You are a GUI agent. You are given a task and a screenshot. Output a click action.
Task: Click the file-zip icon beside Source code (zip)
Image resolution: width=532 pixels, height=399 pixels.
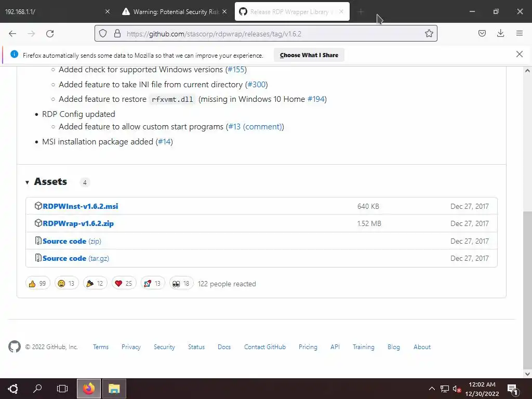(38, 241)
